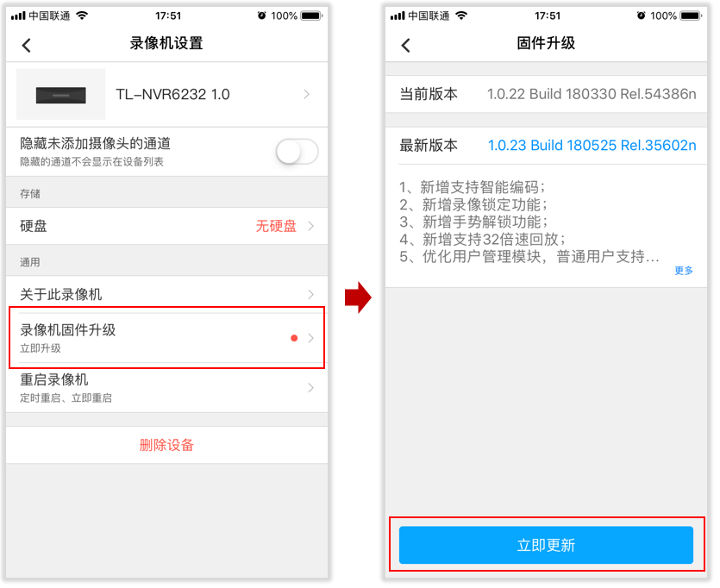Go back from 固件升级 screen
720x588 pixels.
[406, 45]
